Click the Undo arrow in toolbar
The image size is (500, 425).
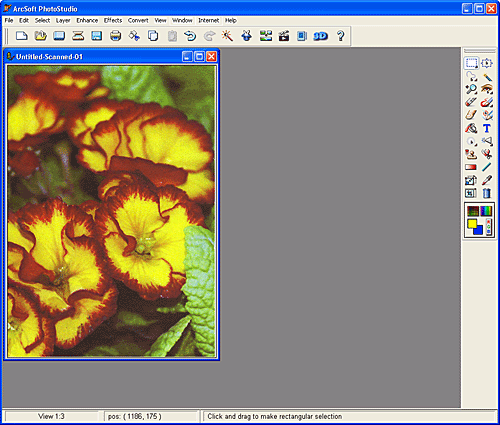(190, 36)
